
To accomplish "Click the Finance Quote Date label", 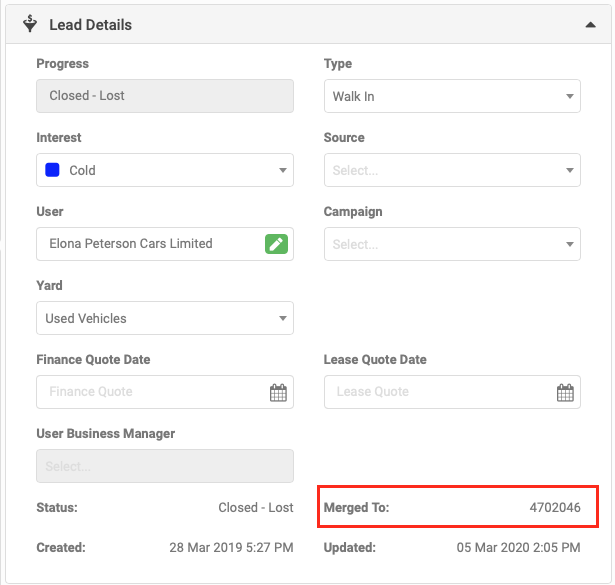I will coord(93,360).
